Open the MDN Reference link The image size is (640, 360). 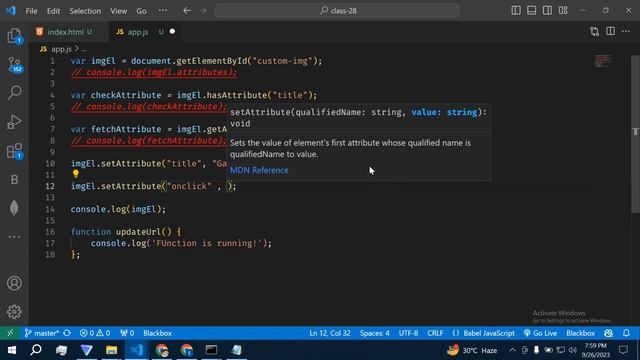point(259,170)
